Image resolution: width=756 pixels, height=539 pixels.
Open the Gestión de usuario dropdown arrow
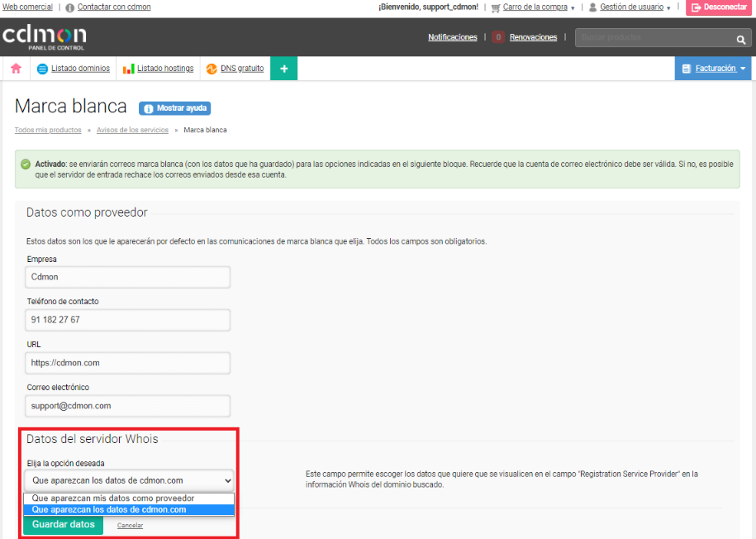coord(668,8)
